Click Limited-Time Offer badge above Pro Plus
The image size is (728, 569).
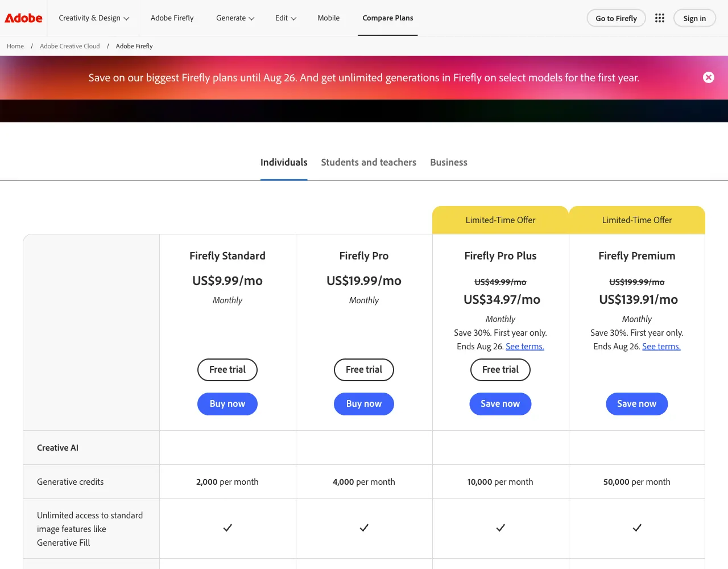(x=500, y=220)
